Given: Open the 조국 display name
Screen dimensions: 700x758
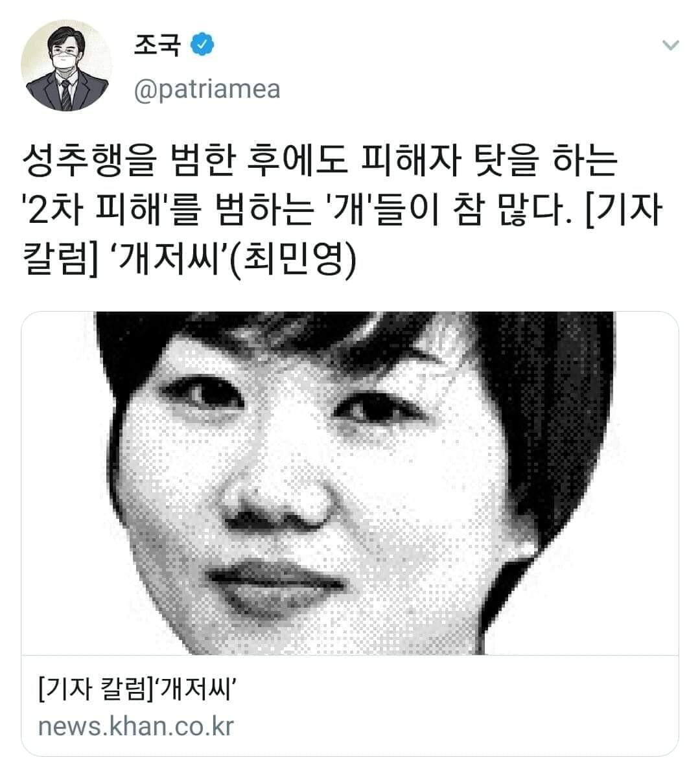Looking at the screenshot, I should pyautogui.click(x=157, y=45).
